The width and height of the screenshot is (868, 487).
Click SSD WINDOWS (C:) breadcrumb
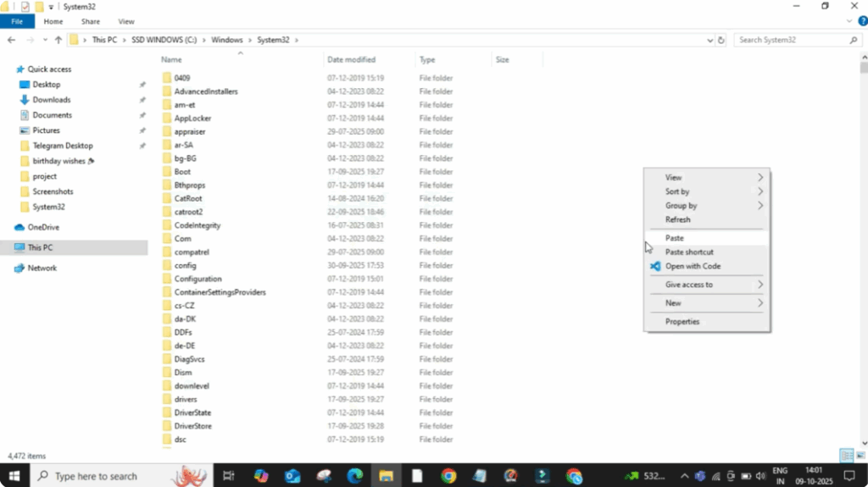point(164,40)
